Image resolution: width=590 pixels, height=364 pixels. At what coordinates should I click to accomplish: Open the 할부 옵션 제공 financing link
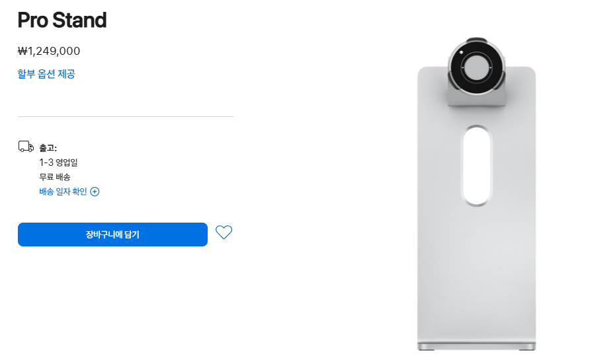point(46,73)
